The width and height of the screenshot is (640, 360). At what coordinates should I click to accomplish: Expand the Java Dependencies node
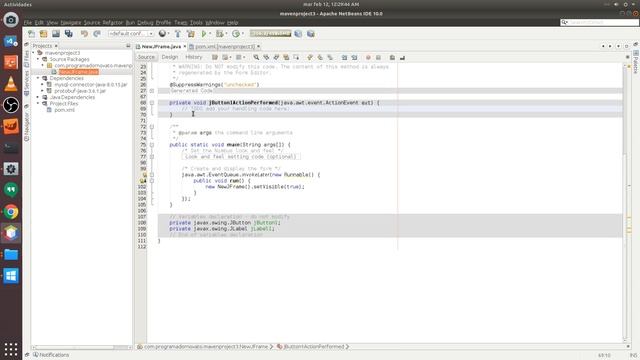pos(38,97)
